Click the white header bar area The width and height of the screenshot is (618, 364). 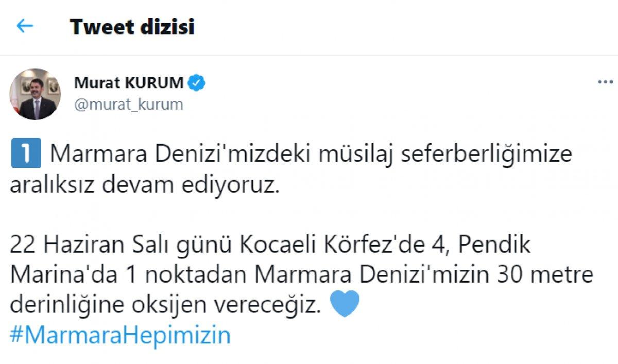(360, 25)
